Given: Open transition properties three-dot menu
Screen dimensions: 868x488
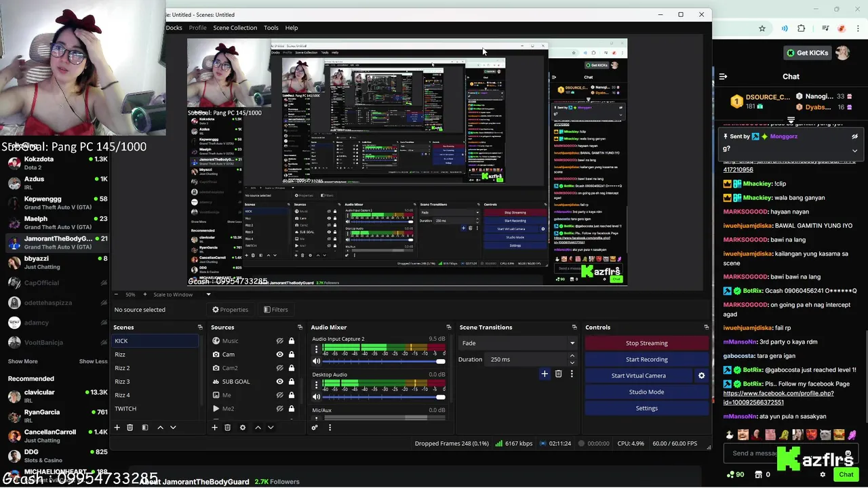Looking at the screenshot, I should 572,373.
